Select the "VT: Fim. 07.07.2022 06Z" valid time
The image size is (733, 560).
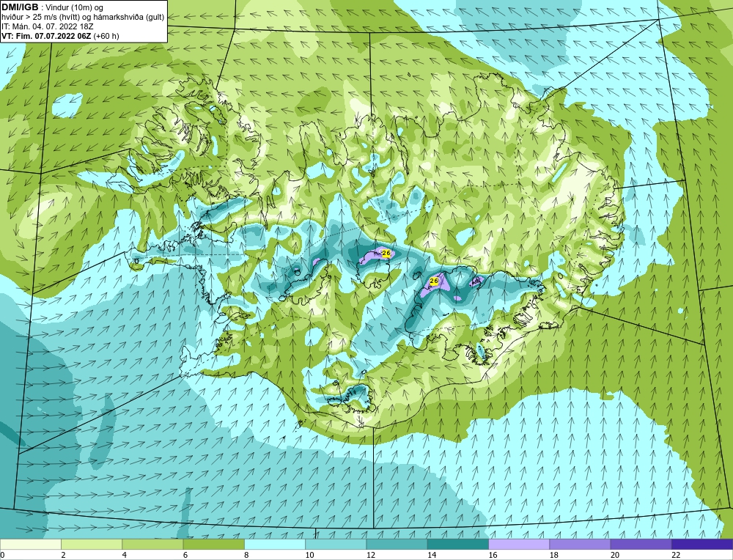point(47,36)
